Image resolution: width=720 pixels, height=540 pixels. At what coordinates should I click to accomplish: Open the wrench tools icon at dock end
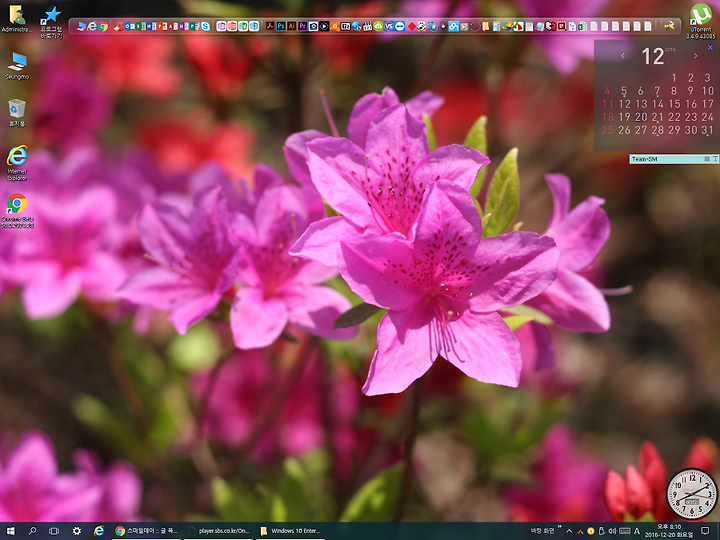[669, 26]
